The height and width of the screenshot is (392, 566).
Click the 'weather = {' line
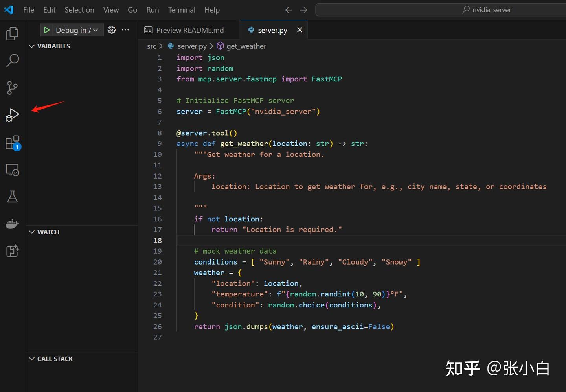(218, 273)
